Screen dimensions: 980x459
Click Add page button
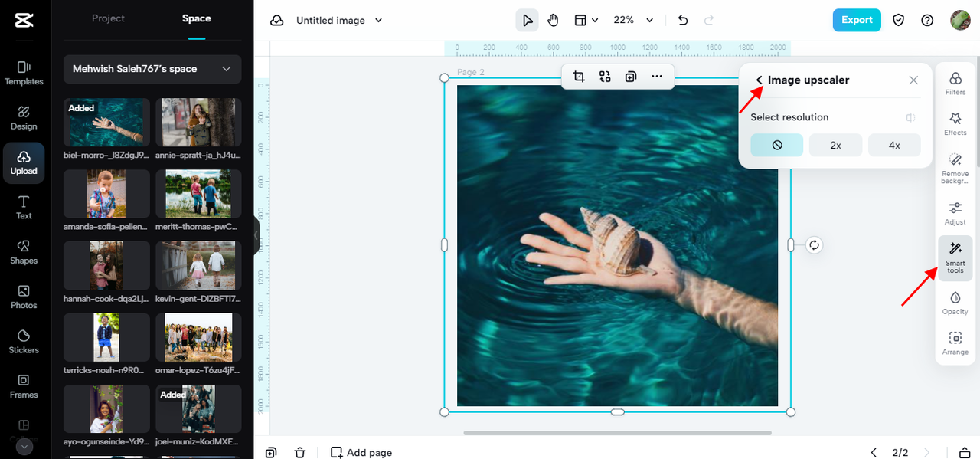tap(361, 453)
